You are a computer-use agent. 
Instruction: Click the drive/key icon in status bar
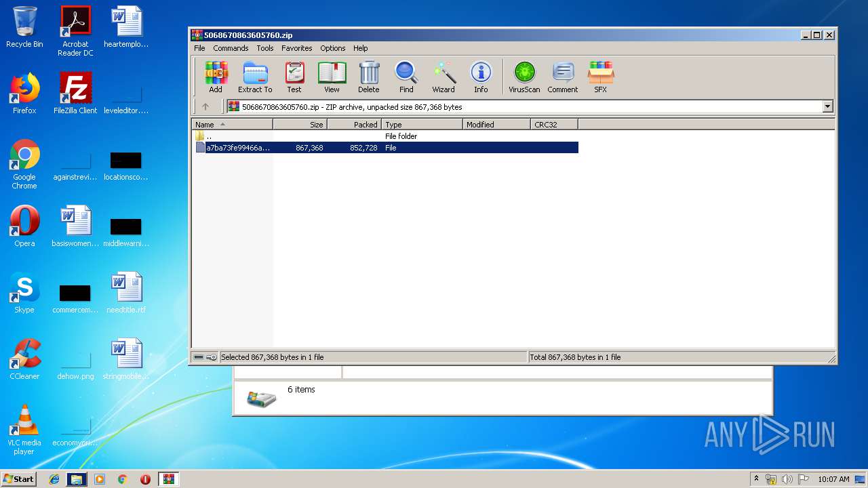[x=205, y=357]
